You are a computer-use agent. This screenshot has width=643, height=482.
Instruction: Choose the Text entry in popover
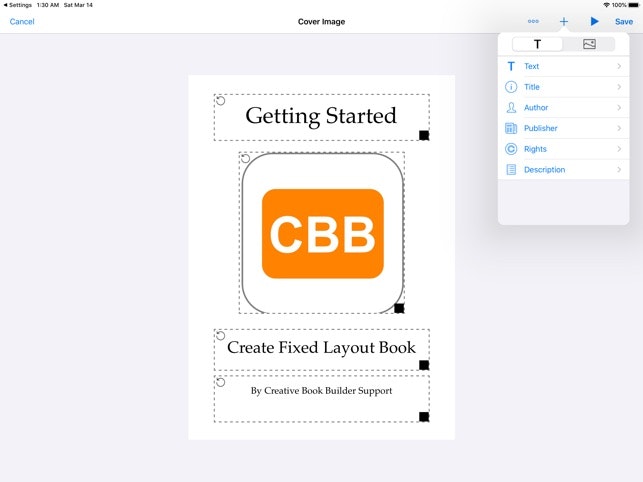coord(563,66)
